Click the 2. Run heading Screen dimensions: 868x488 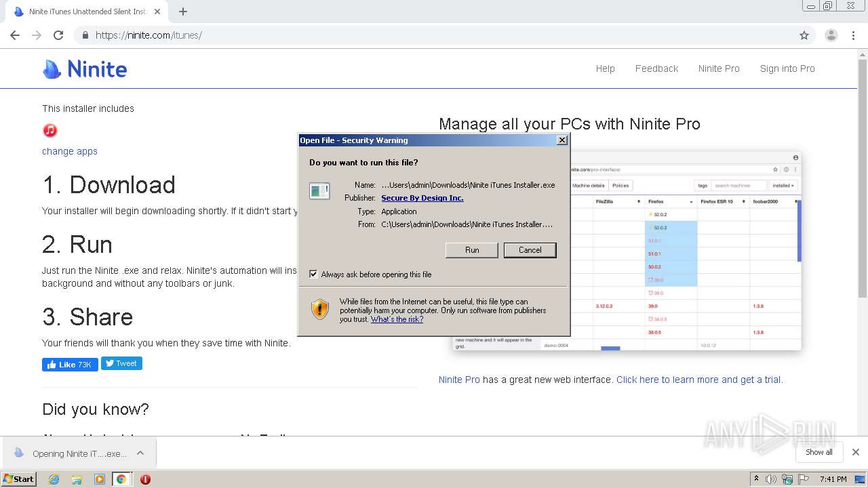[77, 245]
